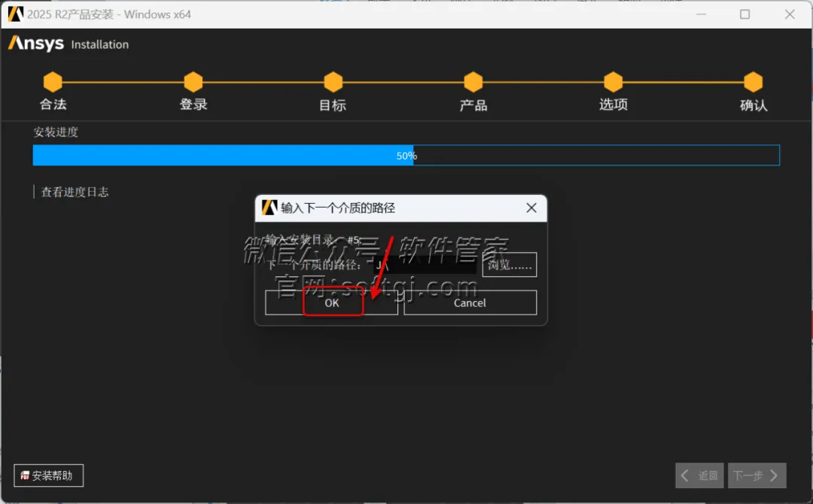Viewport: 813px width, 504px height.
Task: Close the 输入下一个介质的路径 dialog
Action: (531, 208)
